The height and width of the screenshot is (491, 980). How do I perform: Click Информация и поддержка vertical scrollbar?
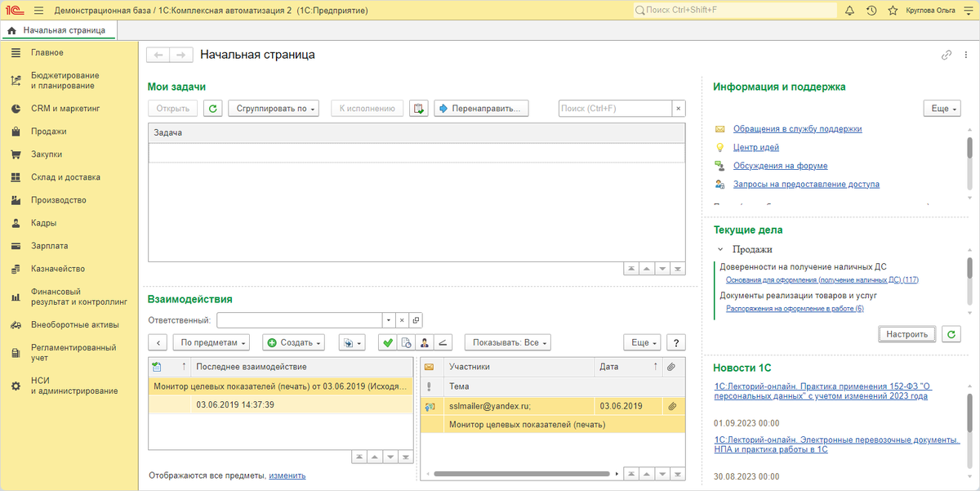pos(969,147)
